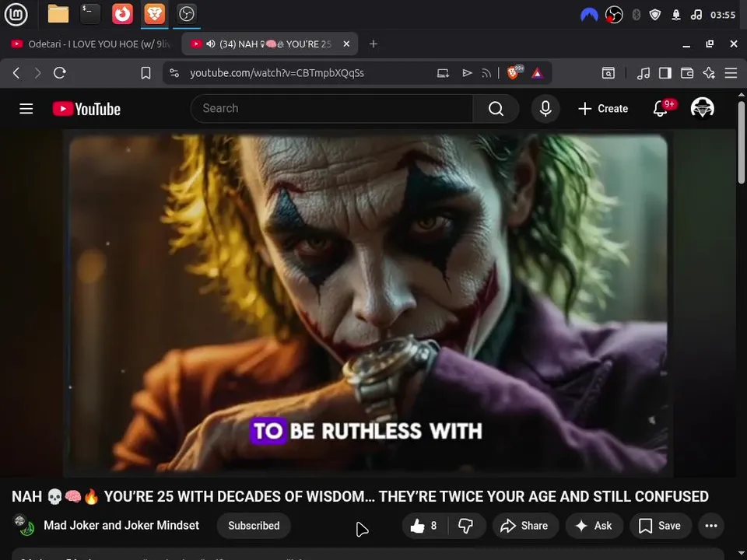Open the Create menu
The width and height of the screenshot is (747, 560).
pos(602,109)
